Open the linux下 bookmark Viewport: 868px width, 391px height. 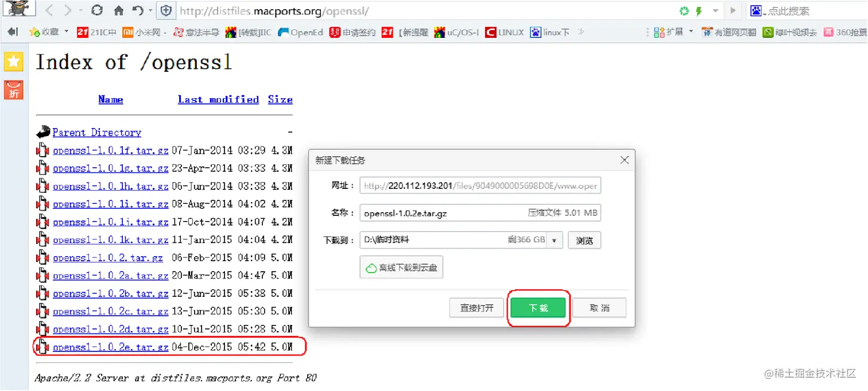click(550, 32)
